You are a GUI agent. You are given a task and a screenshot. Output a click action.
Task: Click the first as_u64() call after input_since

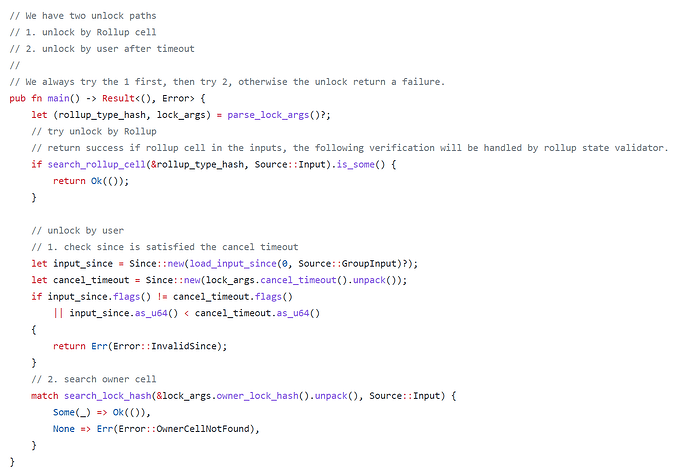click(x=156, y=313)
